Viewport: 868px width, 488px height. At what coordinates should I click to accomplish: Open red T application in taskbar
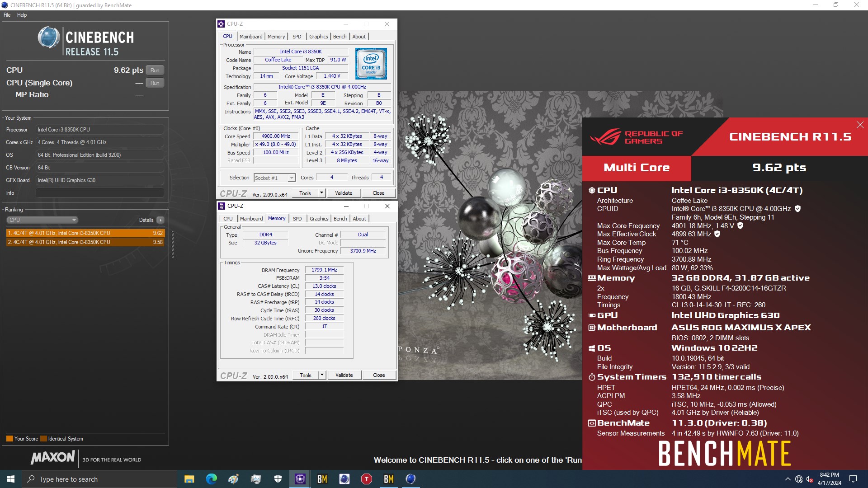366,479
